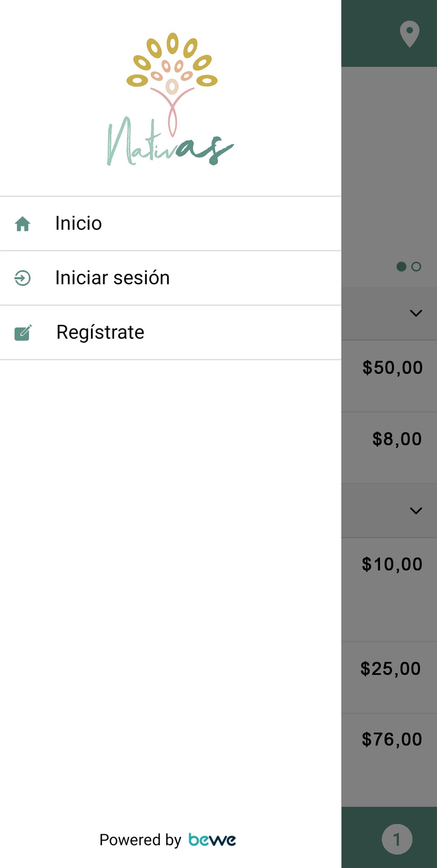Tap the home icon beside Inicio

pos(23,224)
